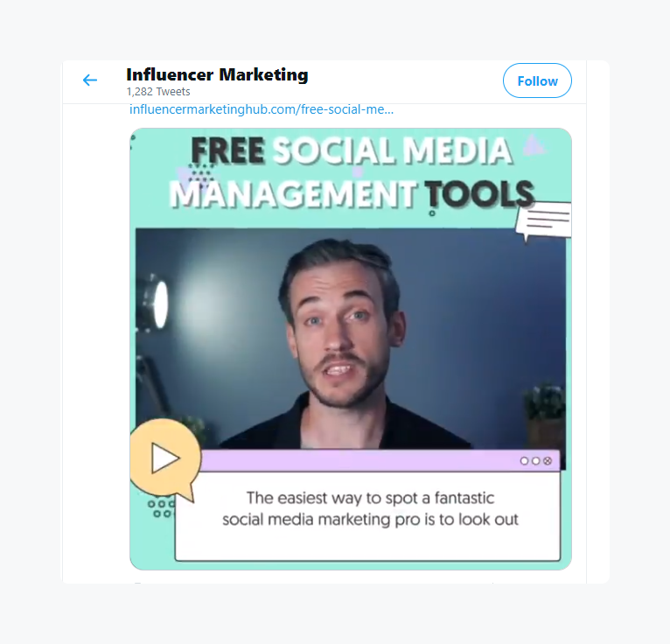Click the FREE SOCIAL MEDIA headline text

click(x=352, y=150)
